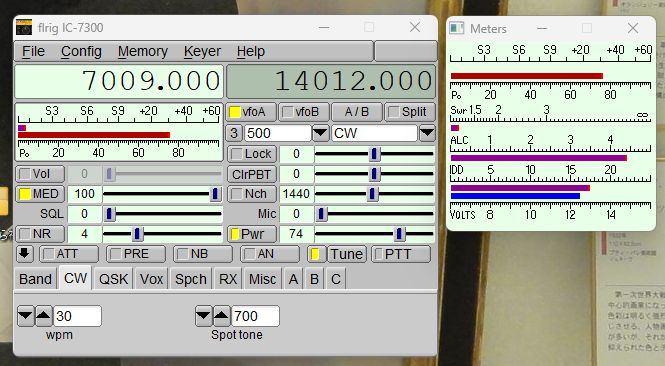Image resolution: width=665 pixels, height=366 pixels.
Task: Click the ClrPBT row slider handle
Action: [374, 174]
